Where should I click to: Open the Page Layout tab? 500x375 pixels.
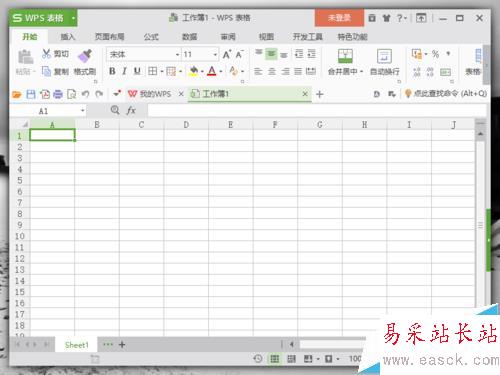(x=110, y=37)
